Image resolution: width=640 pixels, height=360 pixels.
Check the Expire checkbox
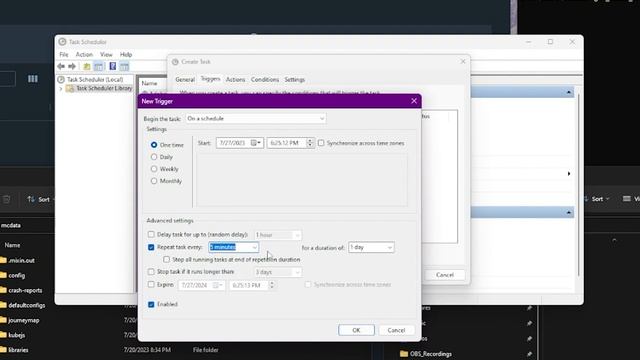click(151, 284)
